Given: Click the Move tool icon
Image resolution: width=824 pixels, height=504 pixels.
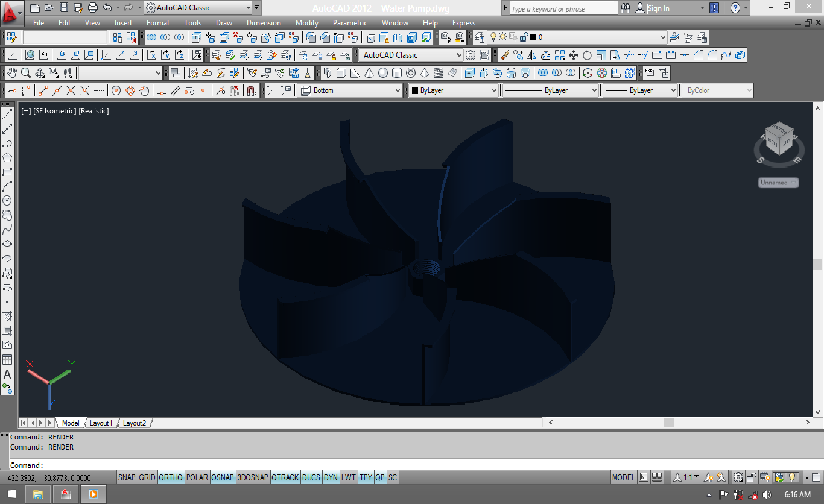Looking at the screenshot, I should [x=573, y=55].
